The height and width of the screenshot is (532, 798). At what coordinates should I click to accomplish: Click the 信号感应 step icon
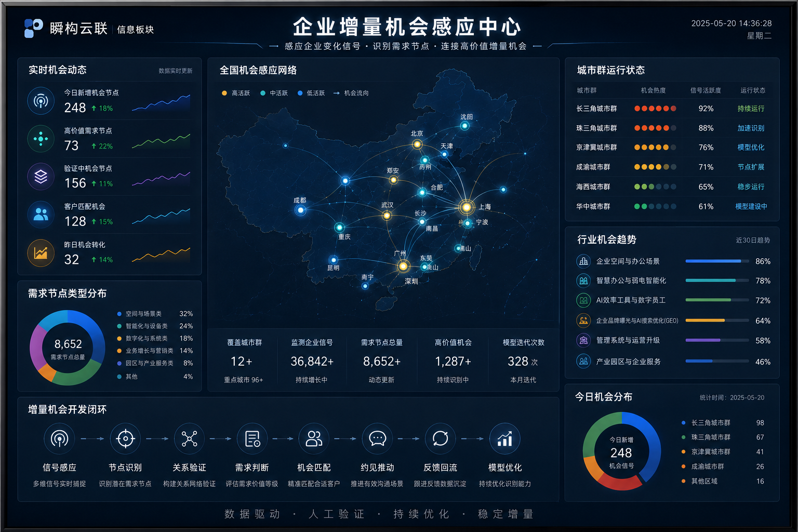click(59, 439)
